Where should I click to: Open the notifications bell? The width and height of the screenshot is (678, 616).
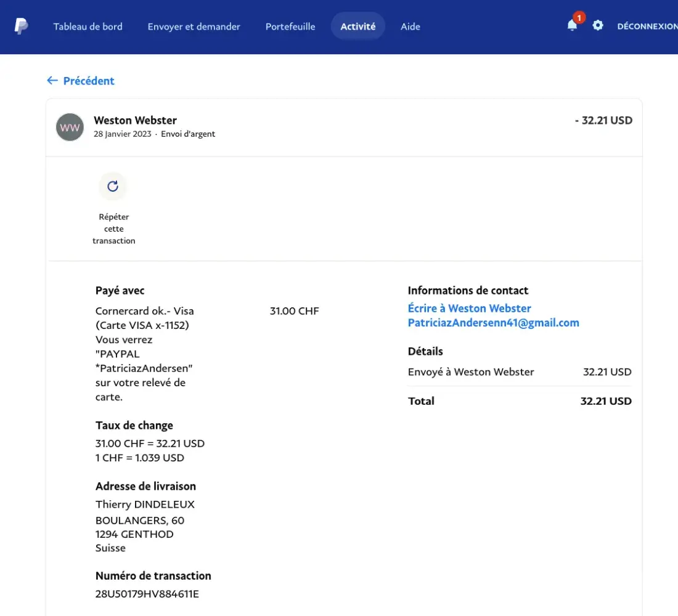click(x=572, y=26)
